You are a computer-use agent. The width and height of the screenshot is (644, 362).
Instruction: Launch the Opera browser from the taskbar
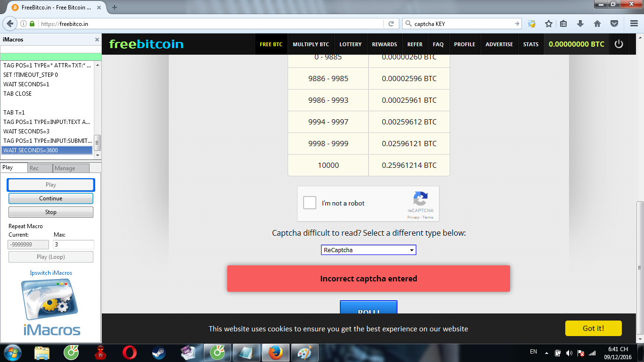(129, 352)
